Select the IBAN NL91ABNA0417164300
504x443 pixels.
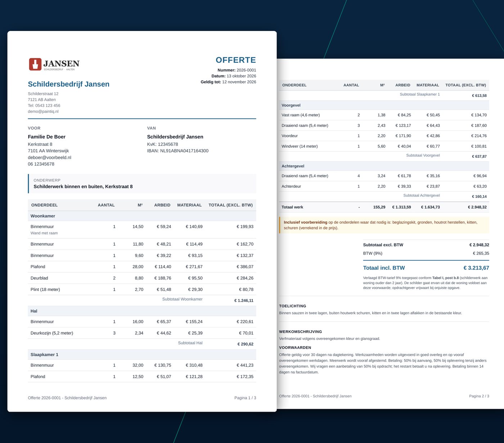click(x=178, y=151)
